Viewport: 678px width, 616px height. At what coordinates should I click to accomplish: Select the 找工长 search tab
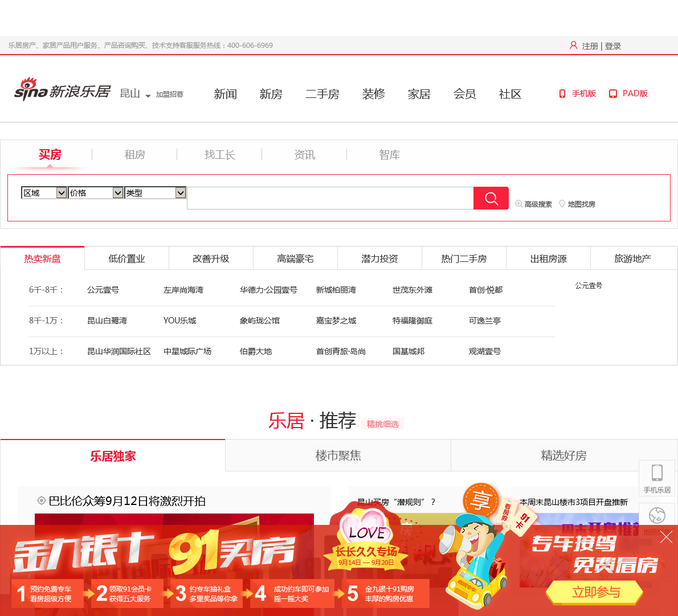[x=220, y=155]
